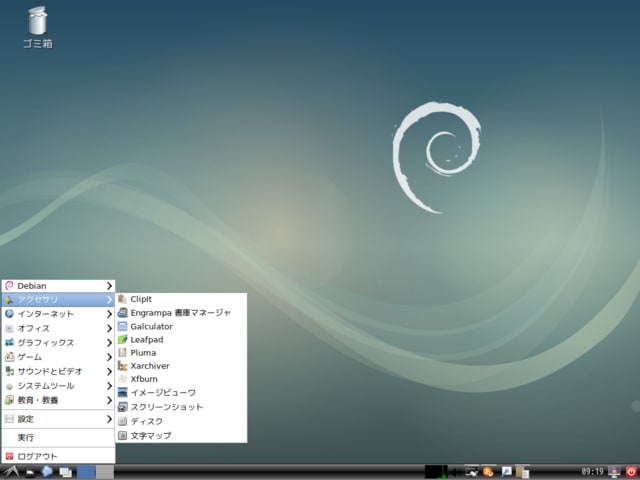Open the ゴミ箱 trash icon on desktop
This screenshot has height=480, width=640.
click(x=38, y=27)
